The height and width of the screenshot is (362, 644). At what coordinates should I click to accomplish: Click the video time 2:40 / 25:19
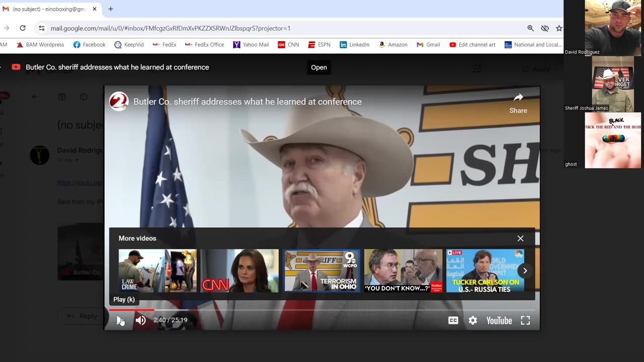170,320
